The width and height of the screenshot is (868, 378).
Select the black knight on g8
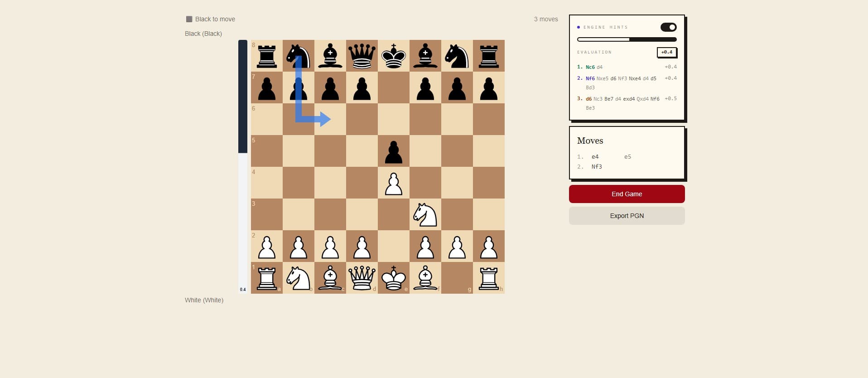point(457,56)
